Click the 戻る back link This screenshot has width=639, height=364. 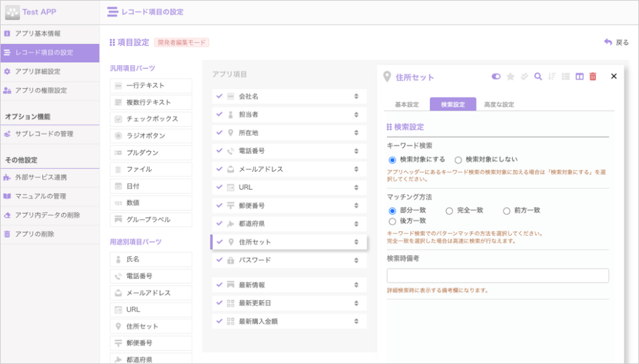pyautogui.click(x=622, y=42)
